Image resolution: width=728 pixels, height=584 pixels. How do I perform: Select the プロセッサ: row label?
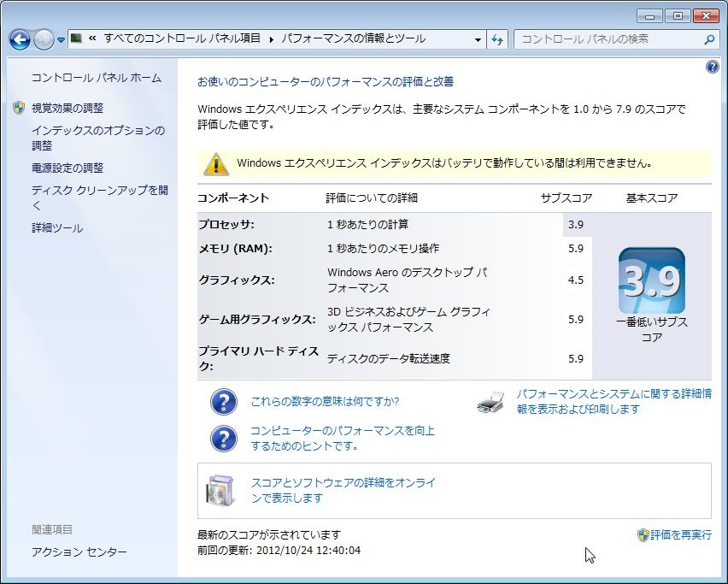tap(226, 224)
